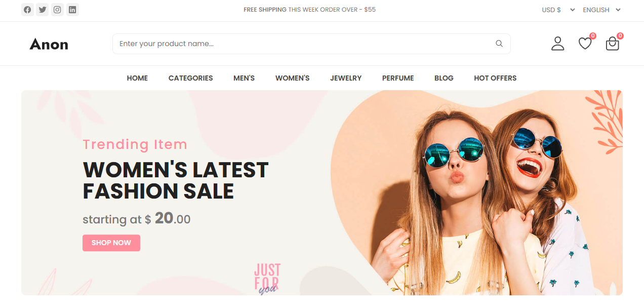The height and width of the screenshot is (308, 644).
Task: Open the LinkedIn icon link
Action: [72, 10]
